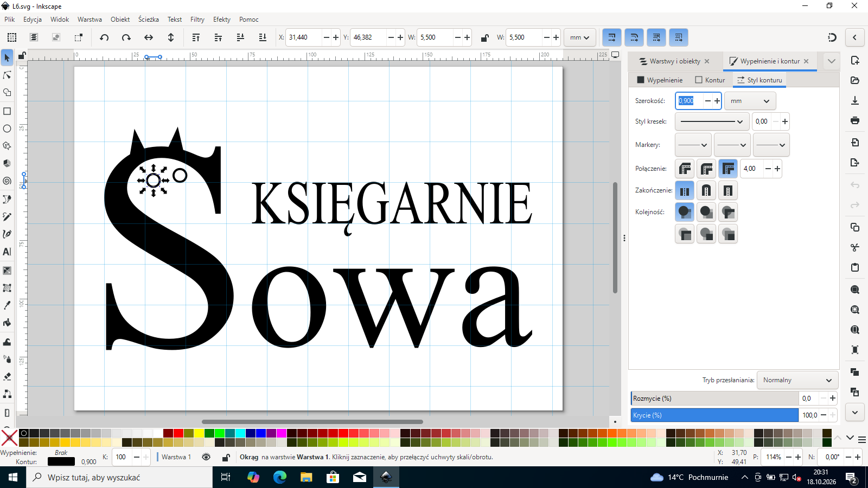Expand the dock panel chevron menu
Screen dimensions: 868x488
click(831, 61)
